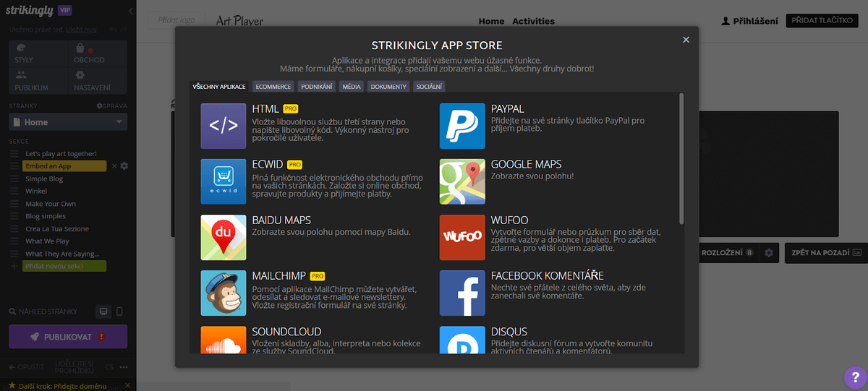Switch to the Média tab
Image resolution: width=868 pixels, height=391 pixels.
click(x=352, y=87)
